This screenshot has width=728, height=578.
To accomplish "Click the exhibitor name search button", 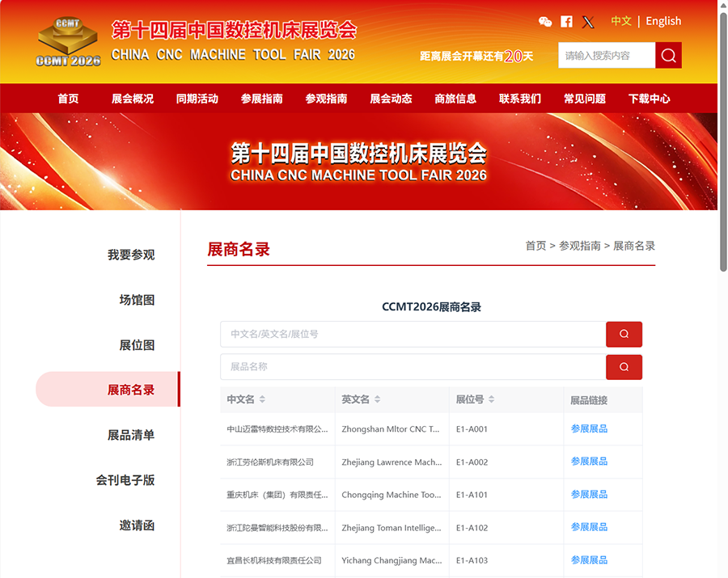I will [624, 334].
